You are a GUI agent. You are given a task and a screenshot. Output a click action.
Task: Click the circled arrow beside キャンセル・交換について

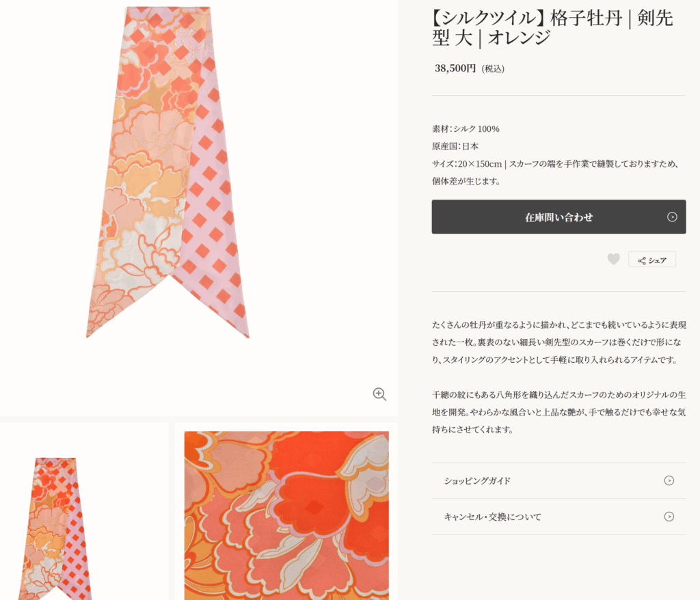click(x=669, y=517)
